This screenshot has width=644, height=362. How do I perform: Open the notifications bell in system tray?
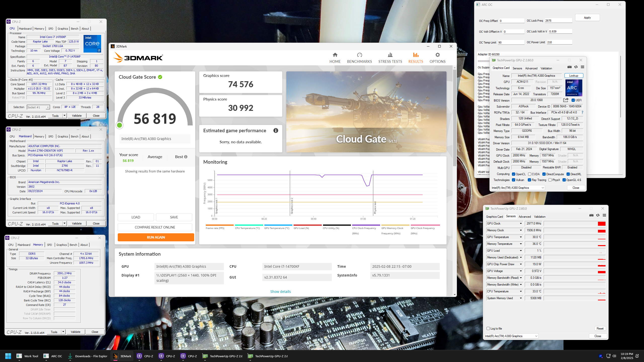[637, 356]
